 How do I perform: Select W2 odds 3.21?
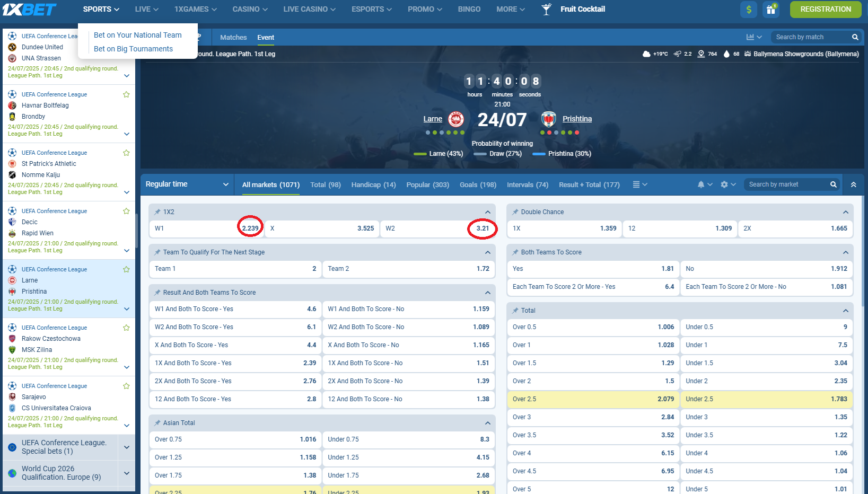[x=437, y=228]
